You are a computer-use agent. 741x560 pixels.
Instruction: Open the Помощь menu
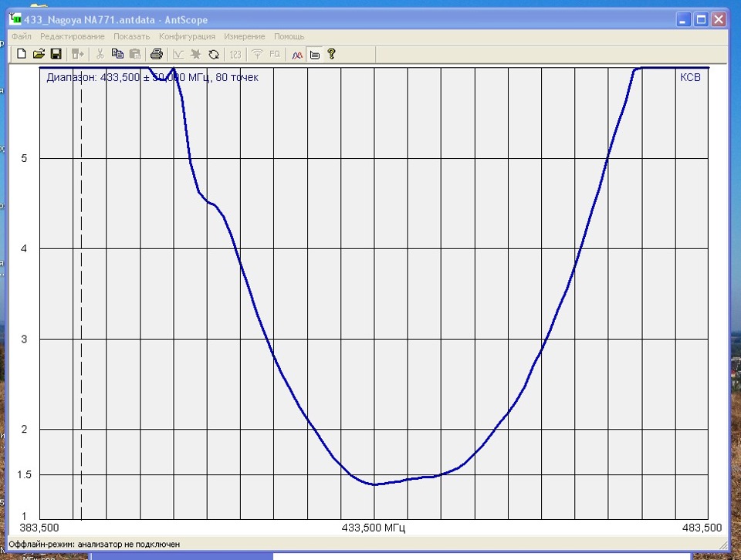(289, 36)
